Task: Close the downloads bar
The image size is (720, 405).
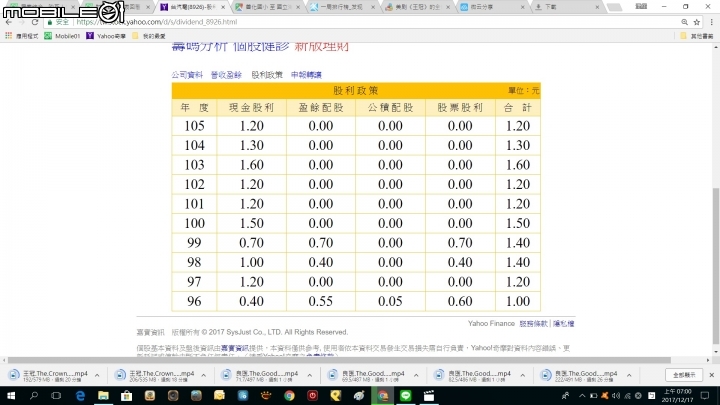Action: 712,375
